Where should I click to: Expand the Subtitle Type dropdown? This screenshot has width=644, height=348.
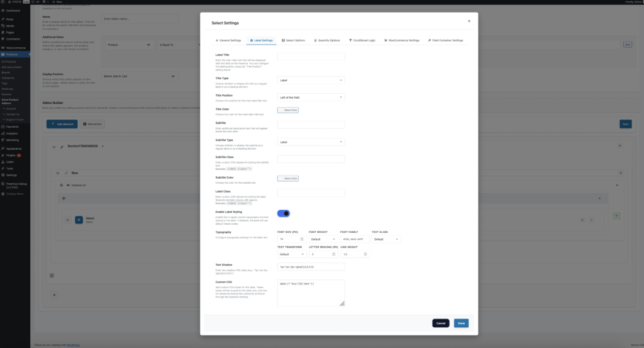click(x=311, y=142)
